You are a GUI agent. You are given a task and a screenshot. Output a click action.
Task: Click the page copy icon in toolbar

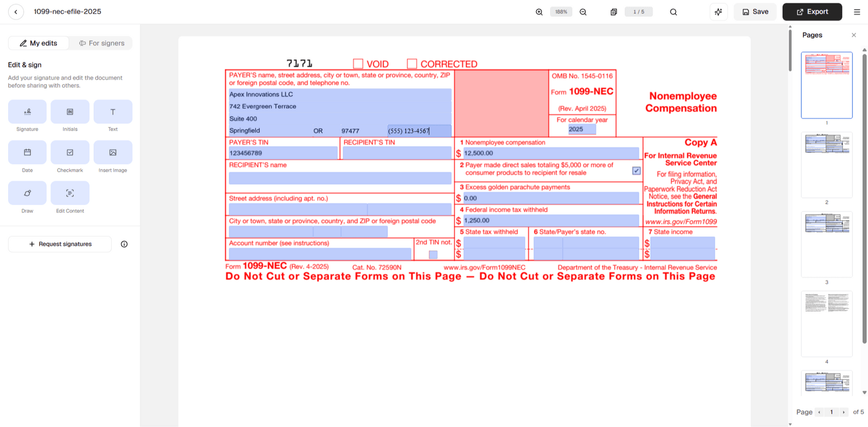click(x=614, y=12)
